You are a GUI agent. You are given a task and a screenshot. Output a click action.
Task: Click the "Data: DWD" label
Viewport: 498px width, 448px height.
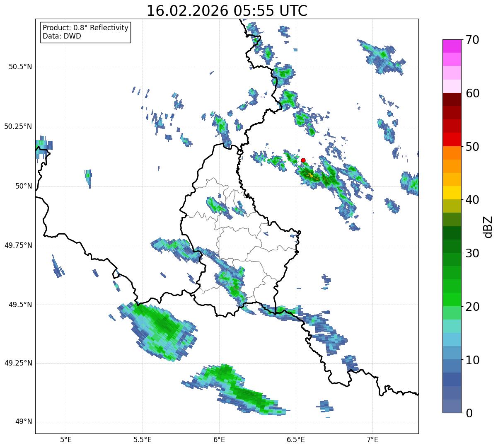(62, 36)
